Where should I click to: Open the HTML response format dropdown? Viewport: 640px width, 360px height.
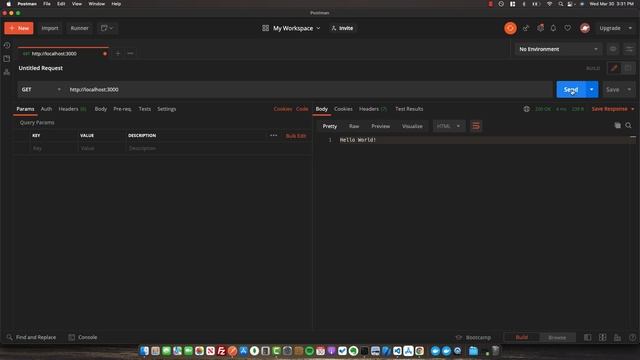point(448,126)
